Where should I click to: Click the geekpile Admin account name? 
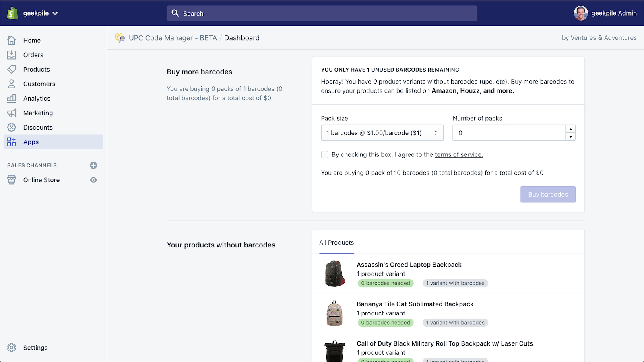[614, 13]
